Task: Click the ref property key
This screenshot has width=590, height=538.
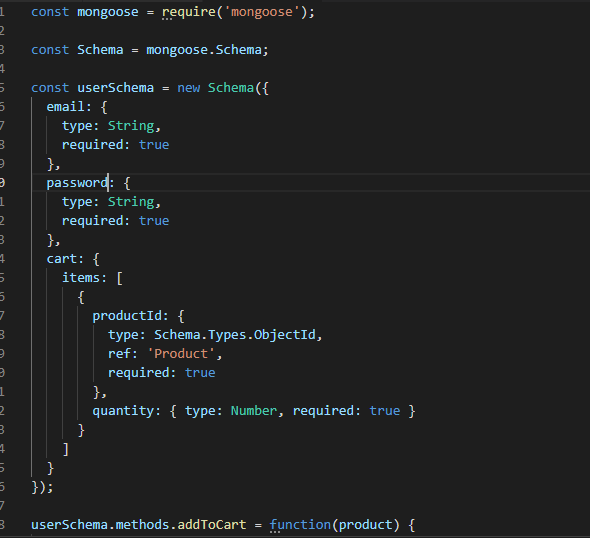Action: tap(119, 354)
